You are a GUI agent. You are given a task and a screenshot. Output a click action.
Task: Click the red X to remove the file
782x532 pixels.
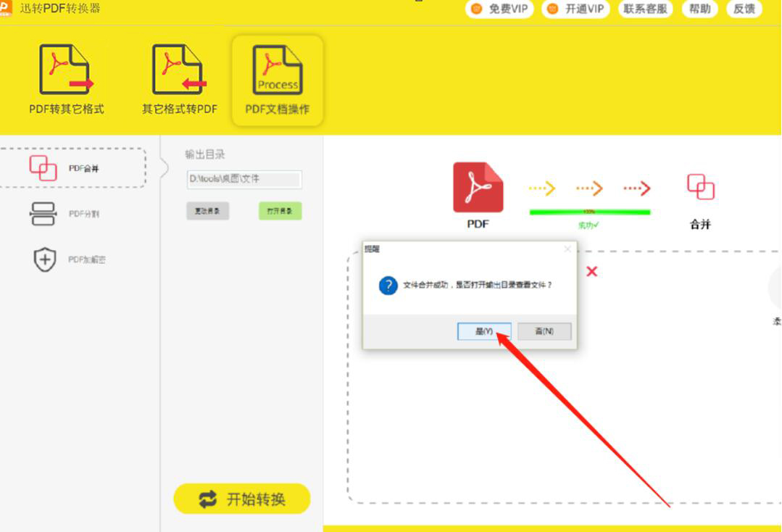click(593, 273)
